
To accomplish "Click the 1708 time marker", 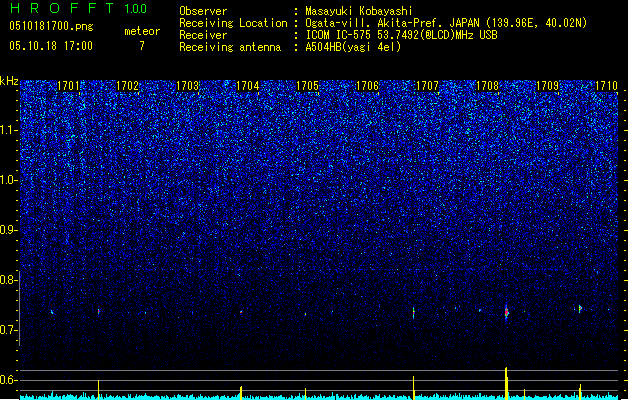I will (x=487, y=86).
